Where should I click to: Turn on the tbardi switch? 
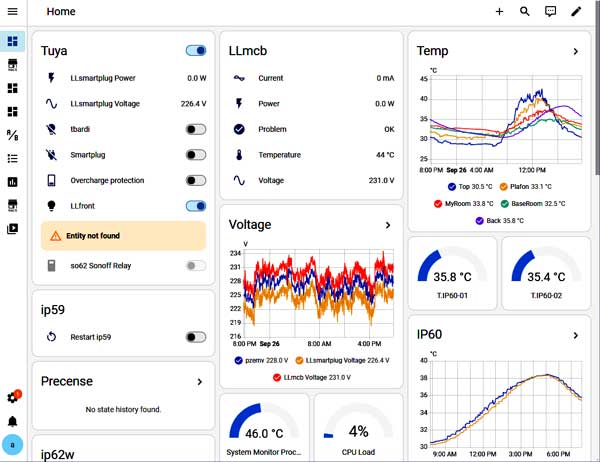click(196, 129)
